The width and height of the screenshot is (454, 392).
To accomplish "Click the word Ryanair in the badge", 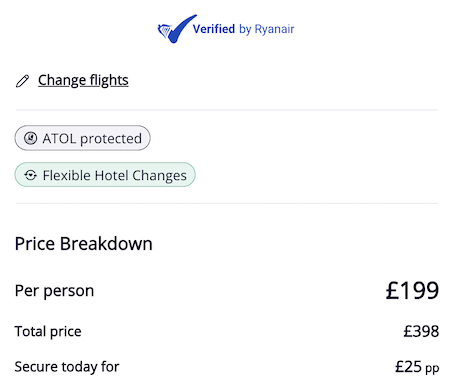I will 274,29.
